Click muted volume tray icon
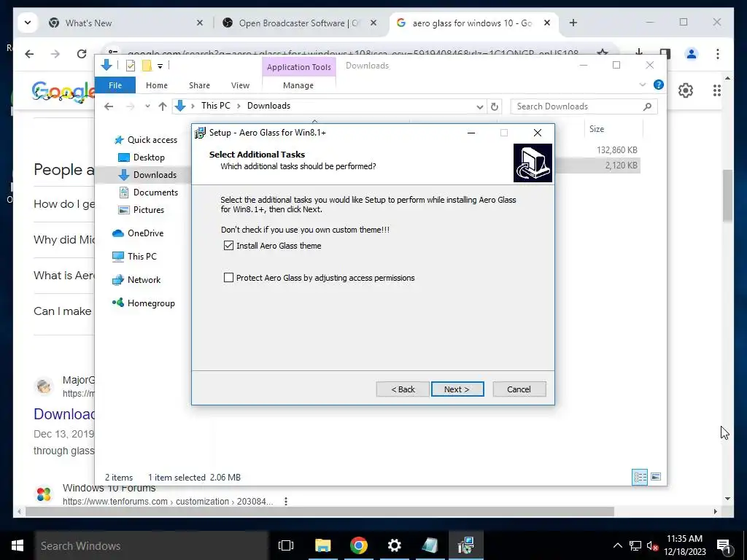The height and width of the screenshot is (560, 747). [x=652, y=545]
